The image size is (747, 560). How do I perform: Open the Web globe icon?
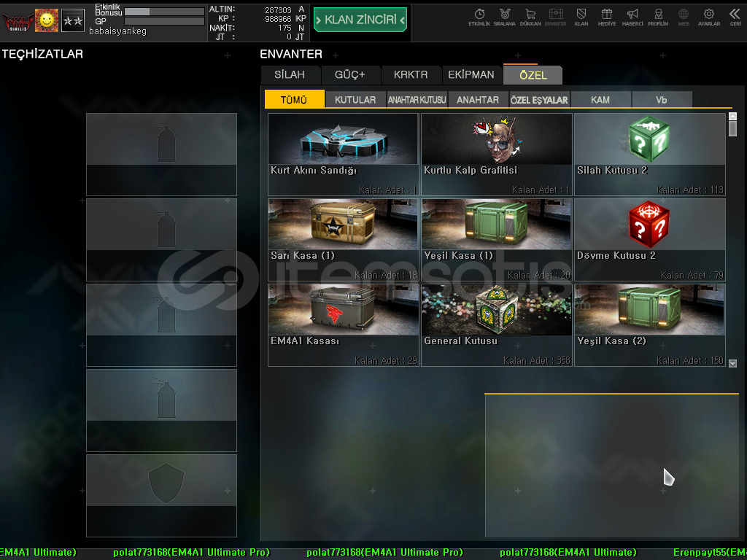tap(684, 17)
